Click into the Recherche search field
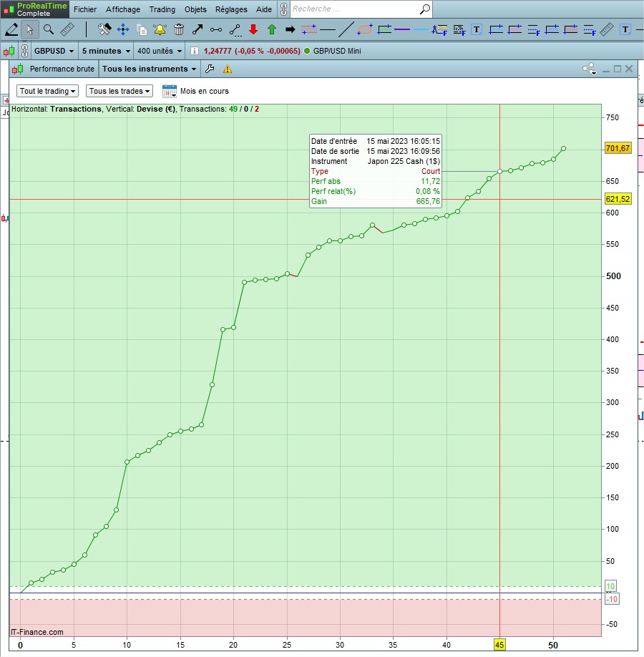 pos(354,9)
